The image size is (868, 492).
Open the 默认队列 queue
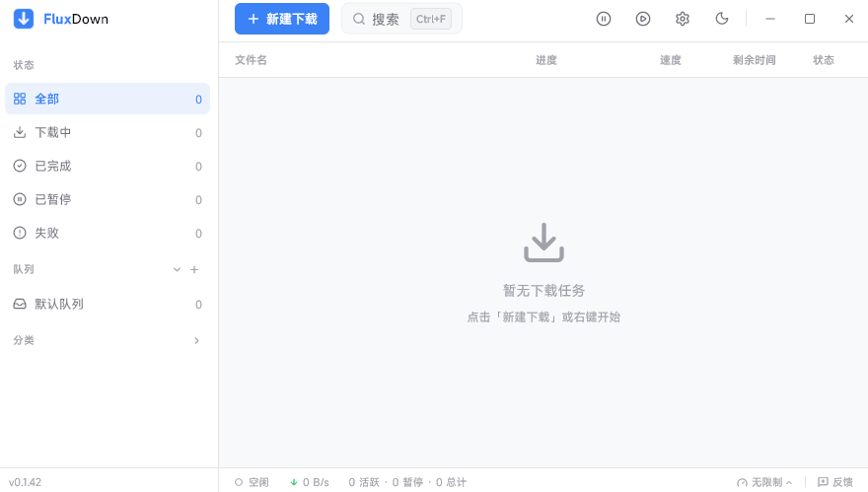click(x=108, y=305)
